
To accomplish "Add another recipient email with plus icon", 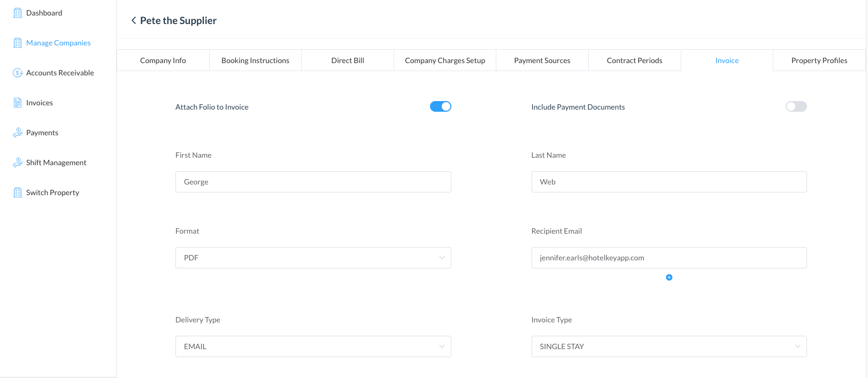I will 669,277.
